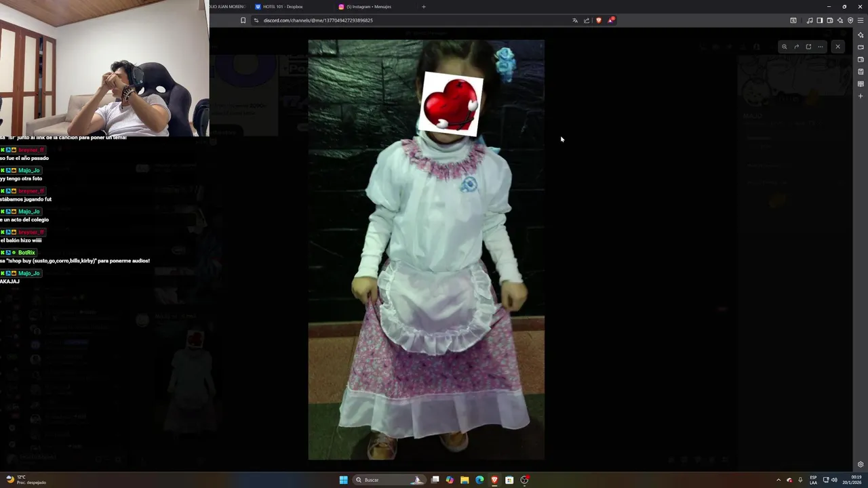Image resolution: width=868 pixels, height=488 pixels.
Task: Open the image in browser icon
Action: [x=808, y=47]
